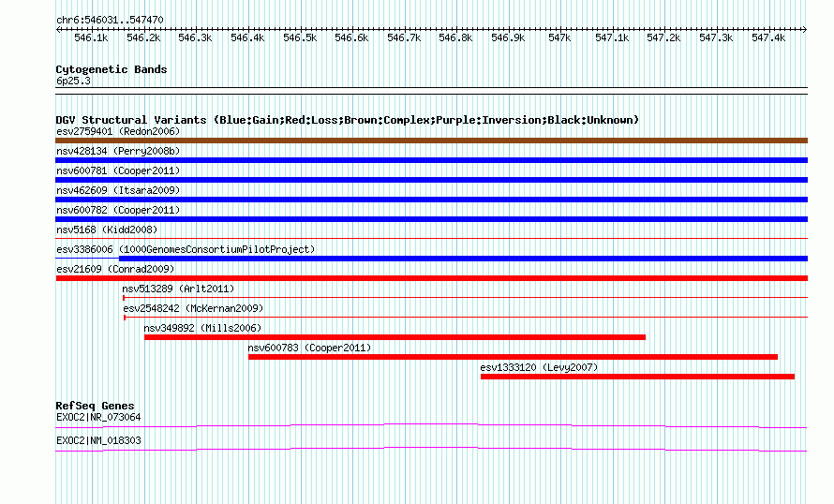Click the 546.8k ruler tick label
The image size is (834, 504).
[x=455, y=37]
